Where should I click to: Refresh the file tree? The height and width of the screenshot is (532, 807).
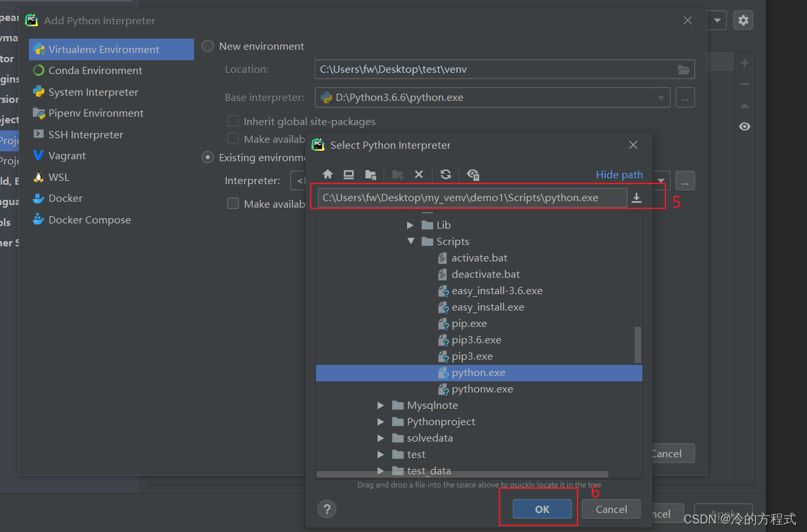tap(446, 174)
